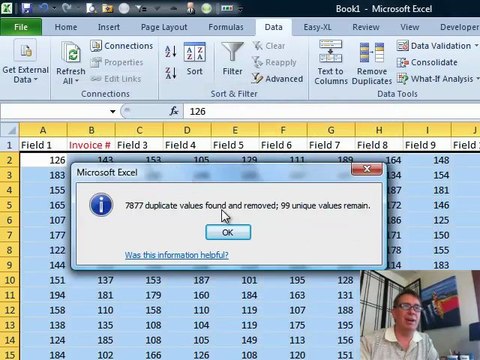Switch to the Page Layout tab

(164, 27)
